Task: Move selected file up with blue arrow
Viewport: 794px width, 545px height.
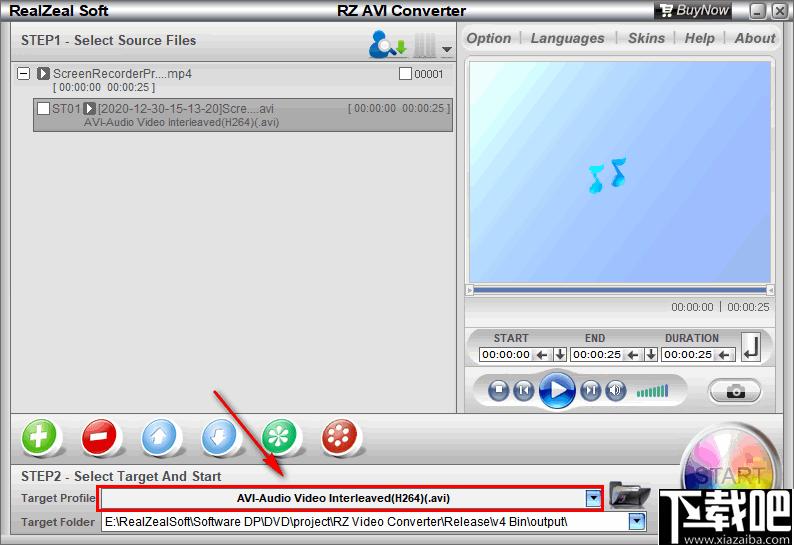Action: click(160, 437)
